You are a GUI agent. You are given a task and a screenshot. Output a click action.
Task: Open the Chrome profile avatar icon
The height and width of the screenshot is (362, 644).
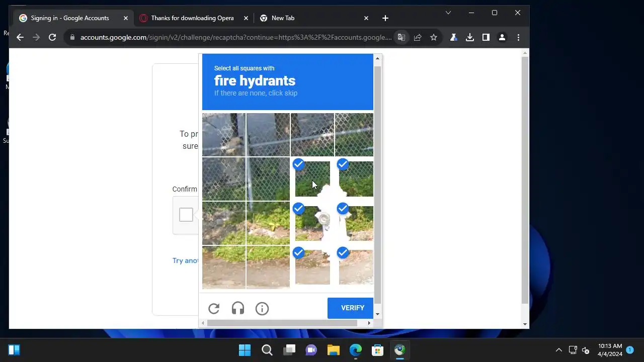[x=502, y=37]
